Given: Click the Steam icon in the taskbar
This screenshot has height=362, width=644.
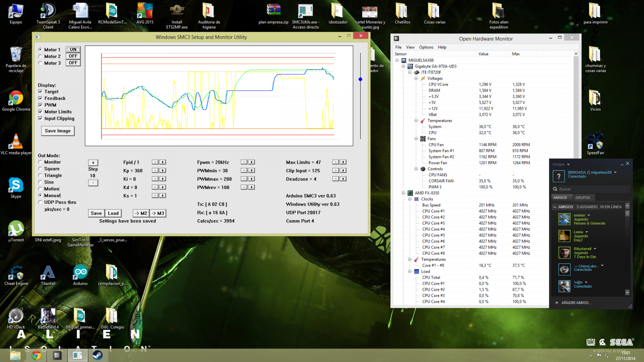Looking at the screenshot, I should [x=97, y=355].
